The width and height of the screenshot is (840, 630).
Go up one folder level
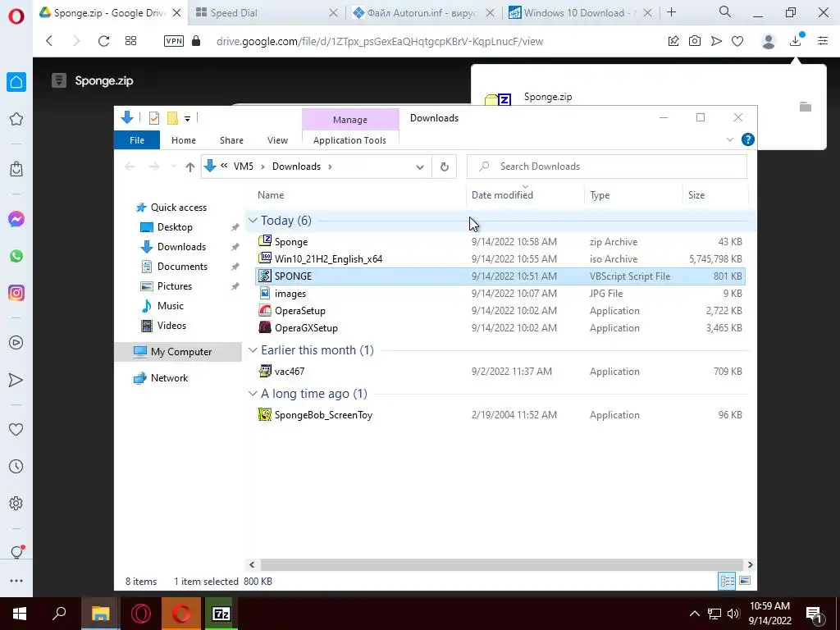[x=189, y=167]
